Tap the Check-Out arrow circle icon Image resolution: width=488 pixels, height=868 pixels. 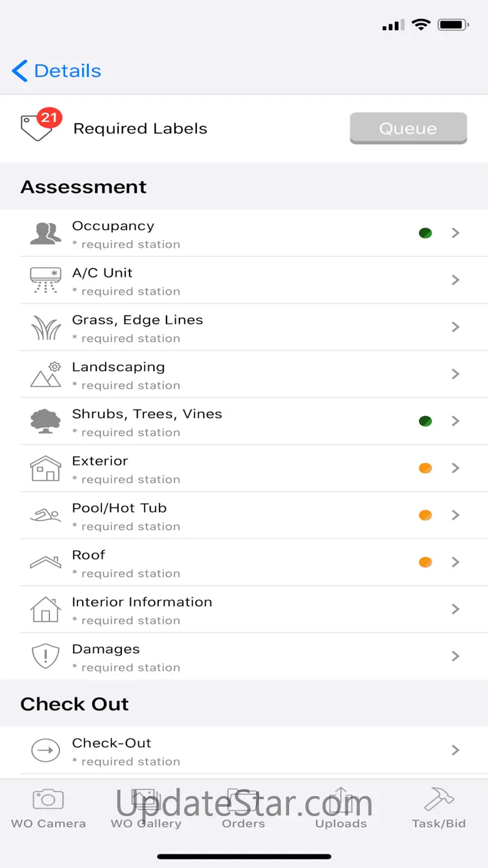(x=46, y=750)
